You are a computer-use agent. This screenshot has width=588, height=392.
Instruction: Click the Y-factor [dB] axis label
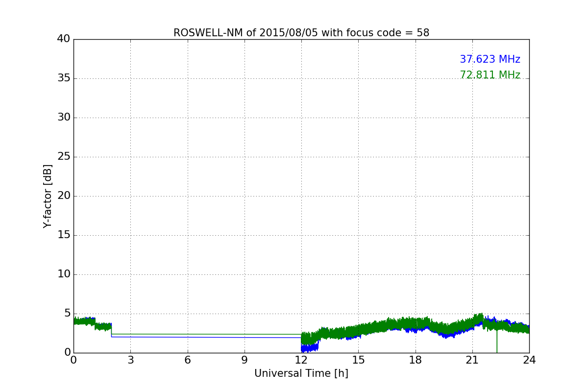tap(48, 196)
